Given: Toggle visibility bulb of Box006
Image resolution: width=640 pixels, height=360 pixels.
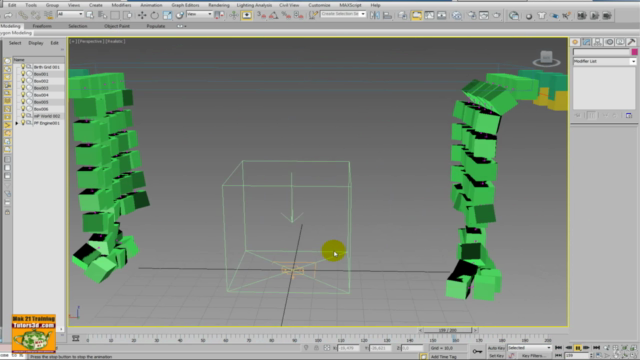Looking at the screenshot, I should [x=23, y=109].
